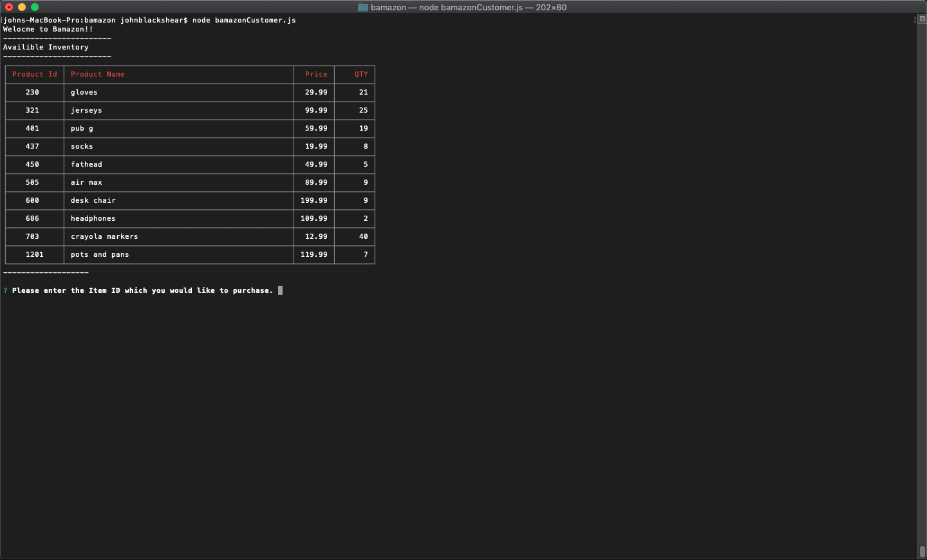Image resolution: width=927 pixels, height=560 pixels.
Task: Click product ID 230 in the table
Action: (x=32, y=93)
